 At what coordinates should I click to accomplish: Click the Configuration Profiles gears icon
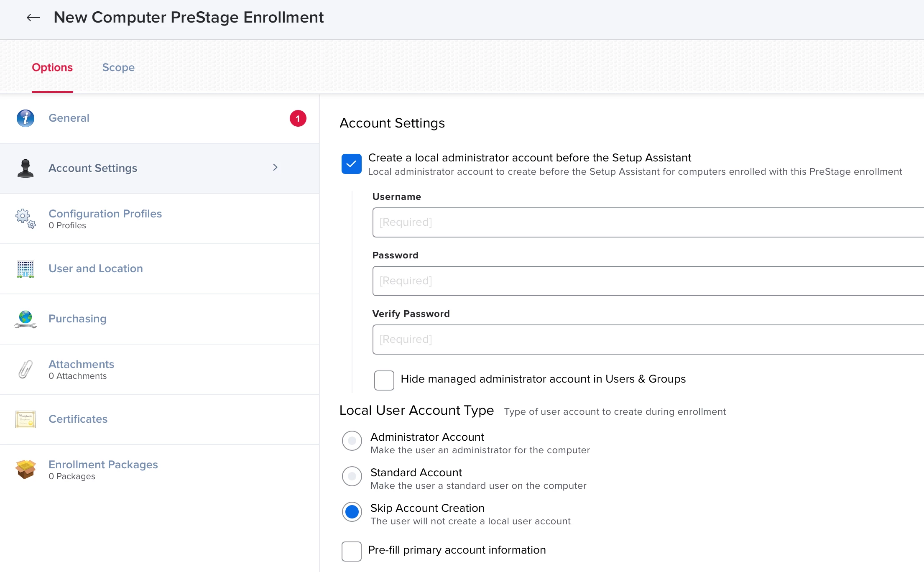[26, 219]
